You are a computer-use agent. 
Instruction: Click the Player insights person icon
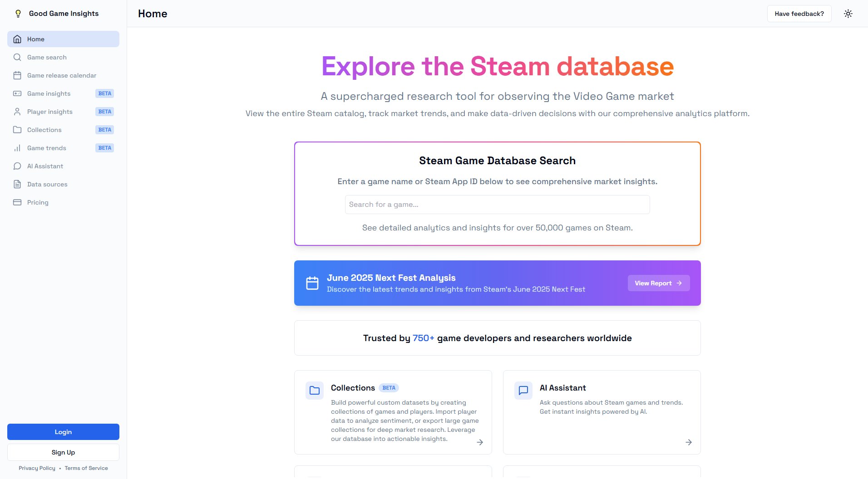pyautogui.click(x=17, y=112)
